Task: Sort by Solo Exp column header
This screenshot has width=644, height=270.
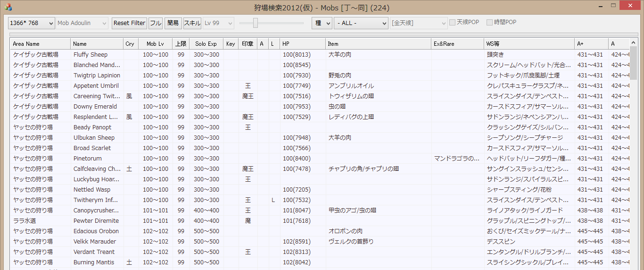Action: point(206,44)
